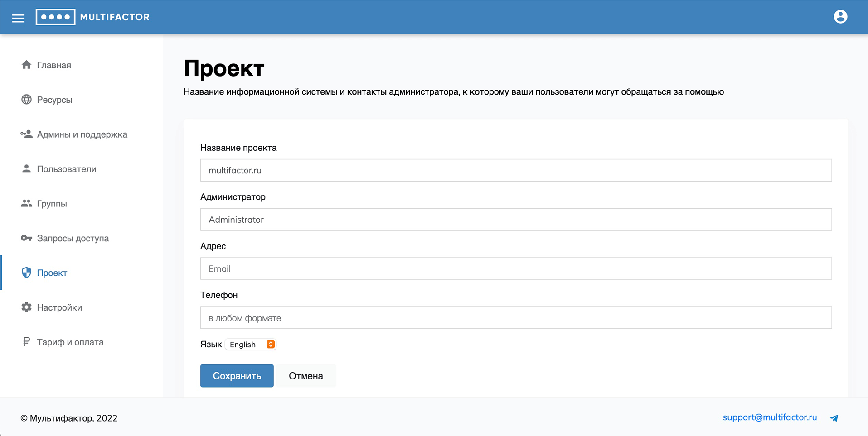This screenshot has height=436, width=868.
Task: Click the Multifactor logo
Action: tap(92, 17)
